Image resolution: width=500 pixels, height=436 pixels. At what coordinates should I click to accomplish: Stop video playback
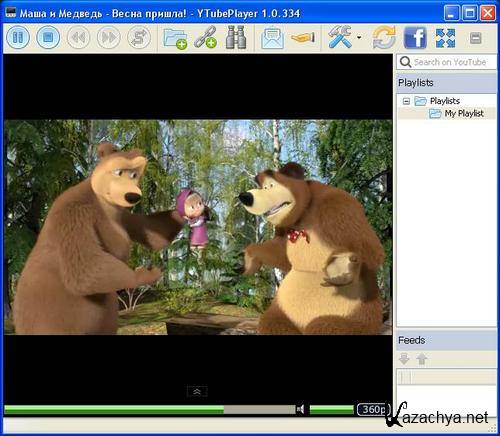pyautogui.click(x=48, y=37)
